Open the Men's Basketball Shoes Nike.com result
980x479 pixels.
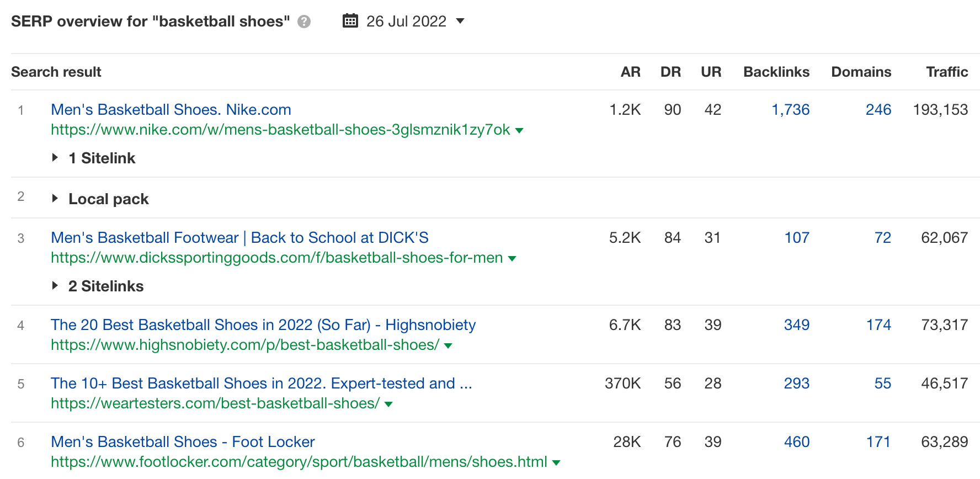(x=171, y=109)
